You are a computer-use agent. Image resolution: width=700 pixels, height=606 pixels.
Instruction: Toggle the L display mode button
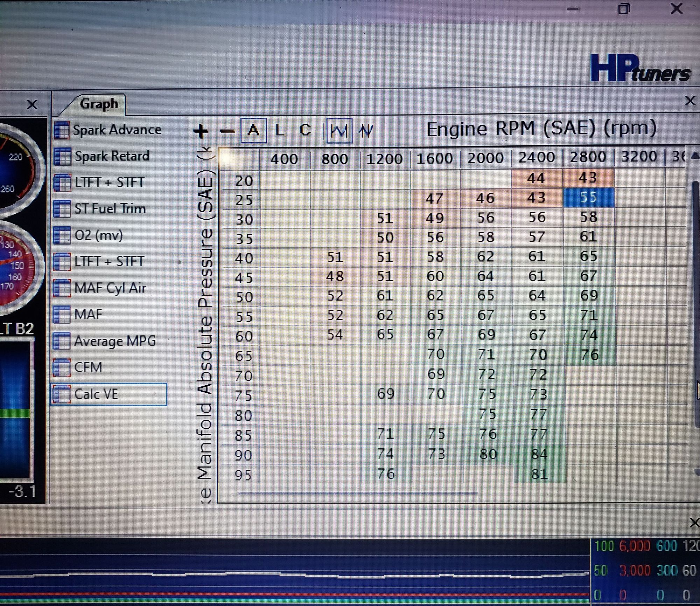pyautogui.click(x=280, y=130)
